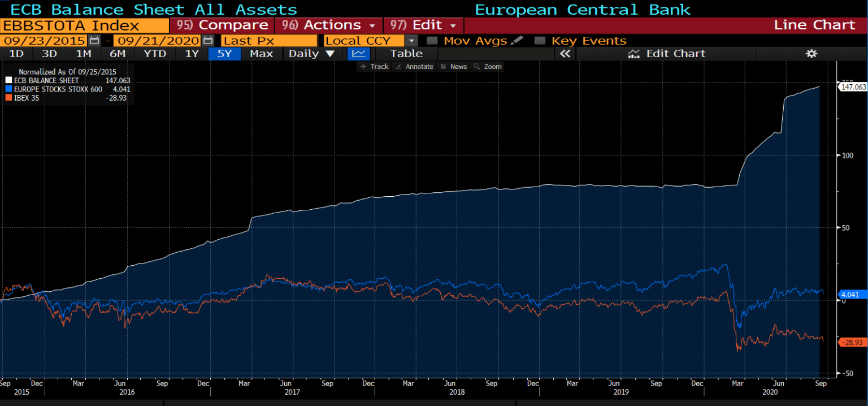This screenshot has width=868, height=406.
Task: Click the orange IBEX 35 legend swatch
Action: click(8, 98)
